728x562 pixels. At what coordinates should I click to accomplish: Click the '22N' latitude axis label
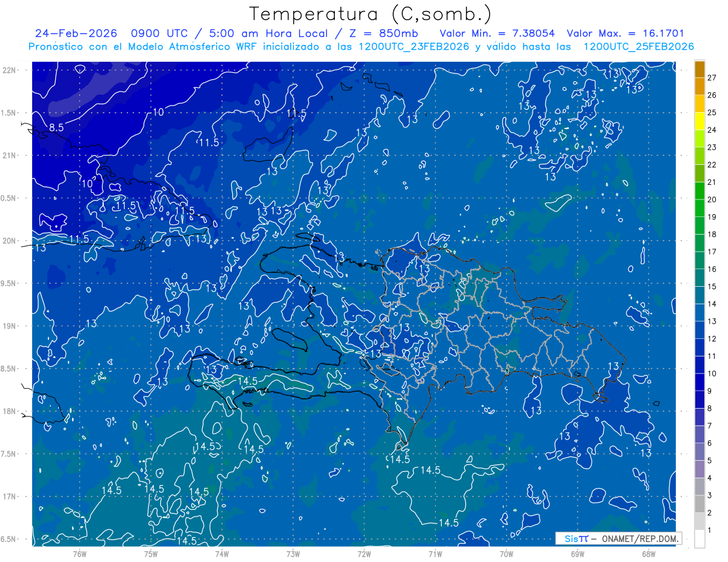click(9, 70)
